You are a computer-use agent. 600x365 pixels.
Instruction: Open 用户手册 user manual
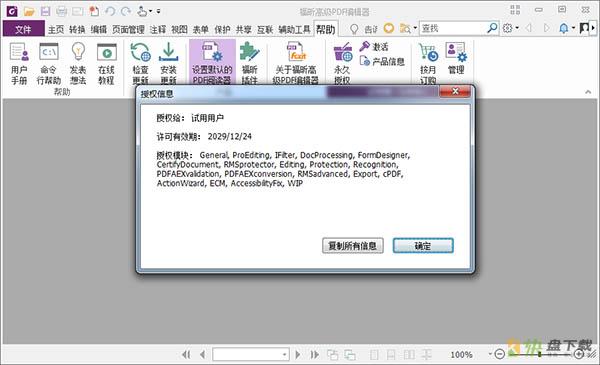point(19,64)
